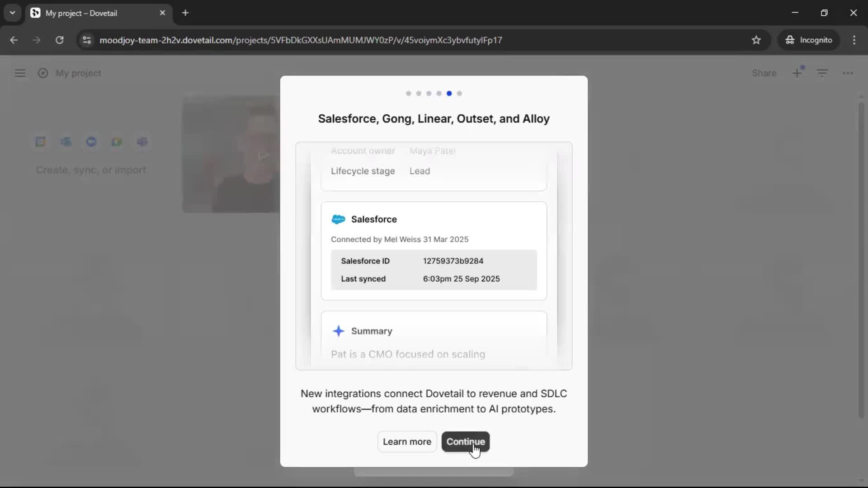The image size is (868, 488).
Task: Click the plus add icon in header
Action: point(797,73)
